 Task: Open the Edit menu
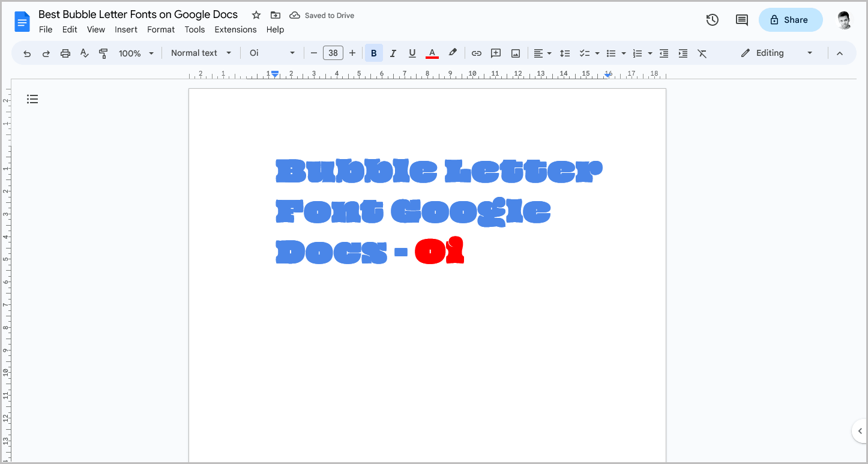coord(70,29)
